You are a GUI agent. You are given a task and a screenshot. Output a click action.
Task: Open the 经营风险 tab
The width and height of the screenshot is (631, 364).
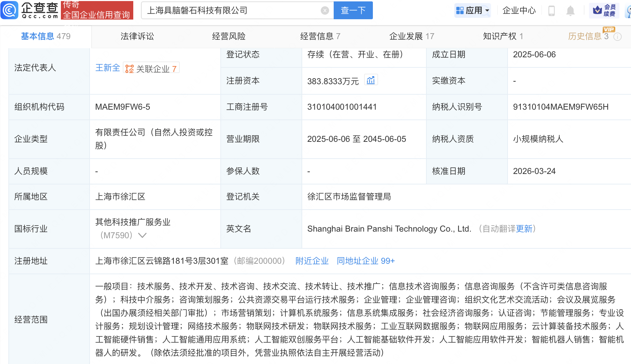[229, 36]
